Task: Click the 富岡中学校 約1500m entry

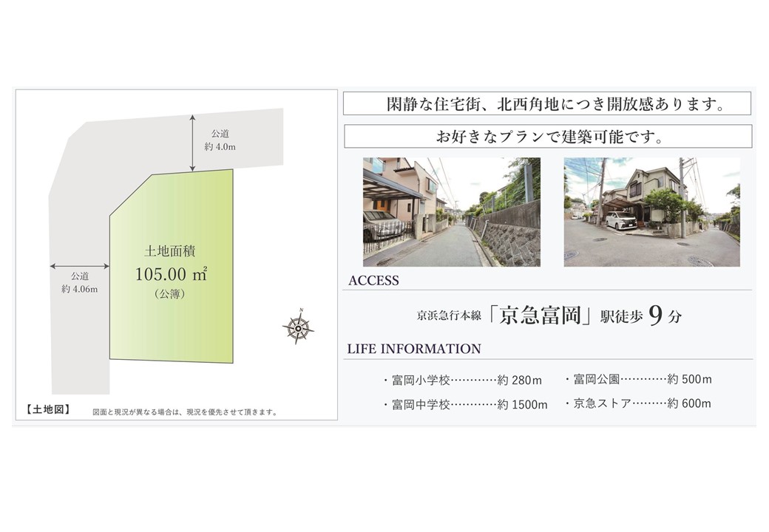Action: pos(465,404)
